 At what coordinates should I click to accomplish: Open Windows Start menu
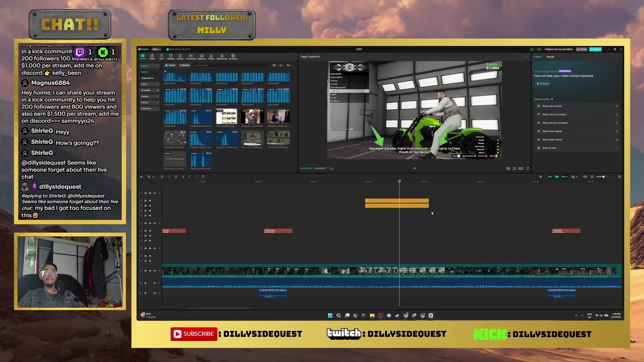tap(330, 316)
